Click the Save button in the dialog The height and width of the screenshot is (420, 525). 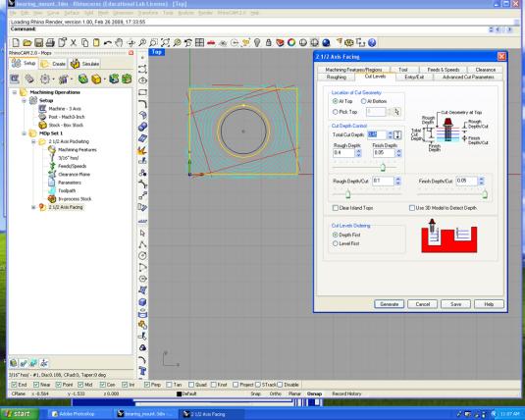pyautogui.click(x=455, y=304)
